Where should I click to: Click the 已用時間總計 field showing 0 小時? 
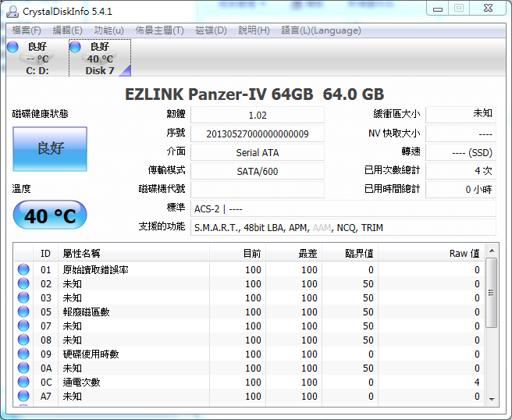click(460, 190)
